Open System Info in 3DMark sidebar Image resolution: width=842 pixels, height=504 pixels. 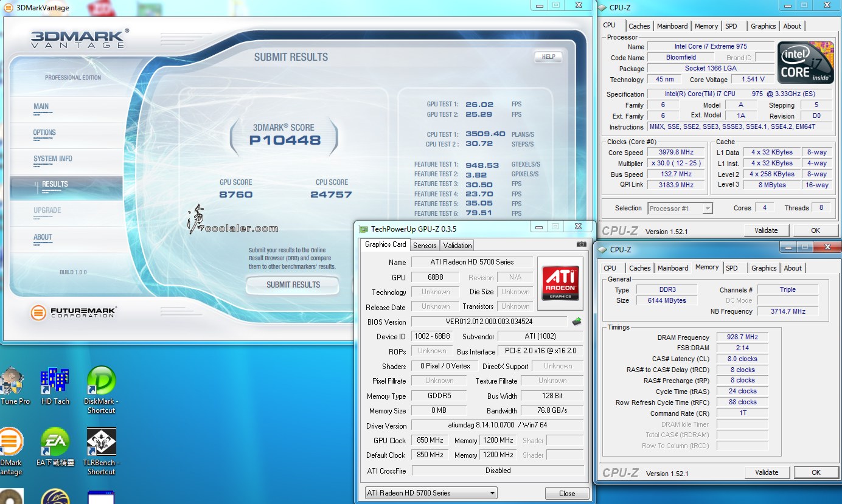(52, 159)
